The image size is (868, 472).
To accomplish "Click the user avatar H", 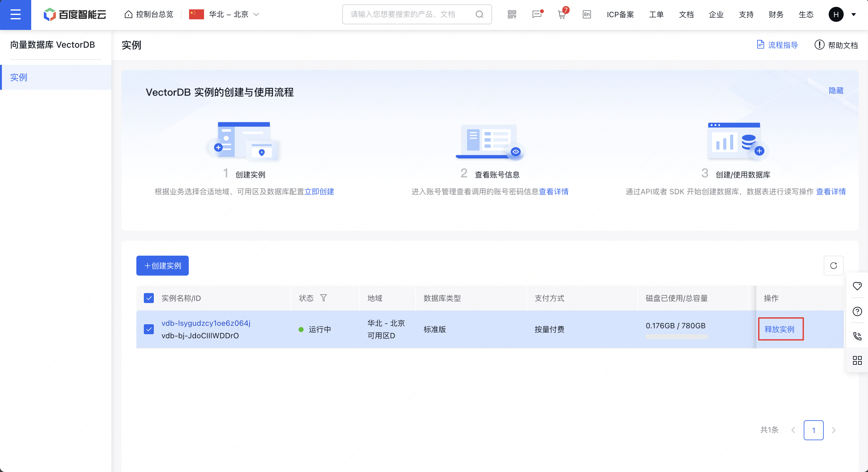I will (836, 14).
